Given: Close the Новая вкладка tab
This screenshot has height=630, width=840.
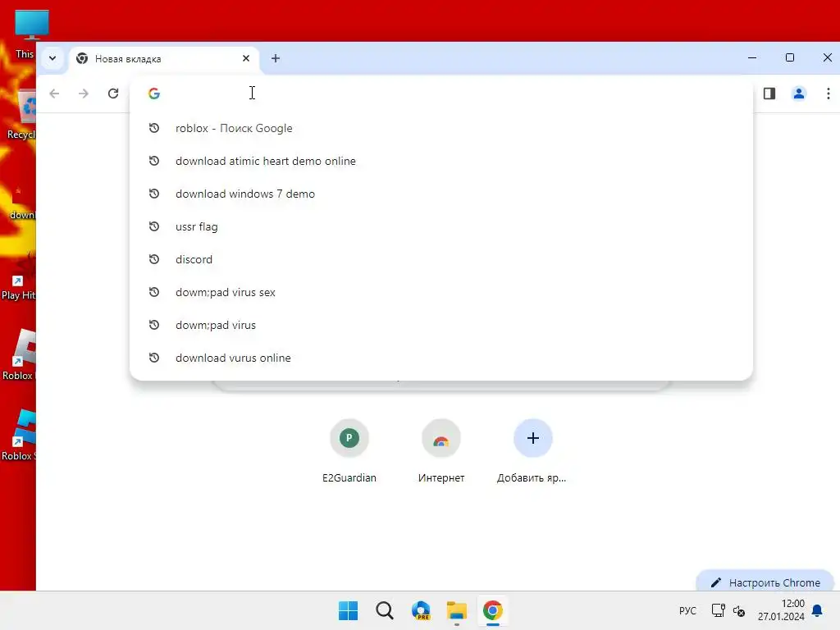Looking at the screenshot, I should [246, 58].
